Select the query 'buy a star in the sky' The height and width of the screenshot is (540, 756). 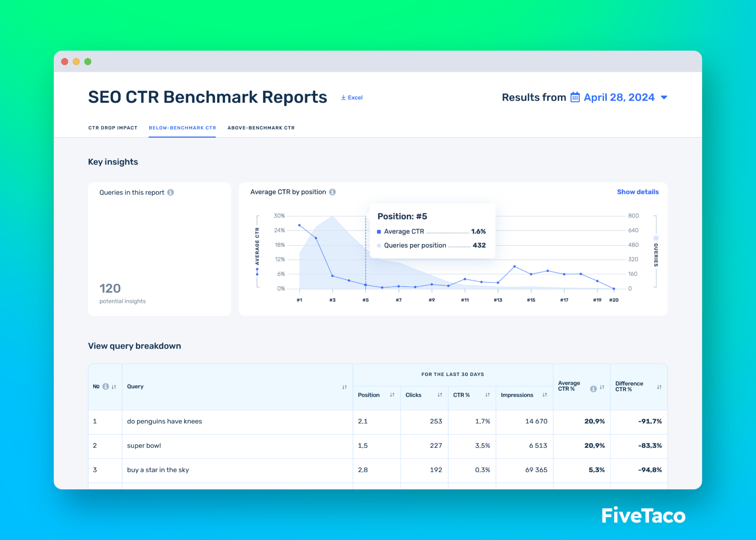(x=158, y=470)
